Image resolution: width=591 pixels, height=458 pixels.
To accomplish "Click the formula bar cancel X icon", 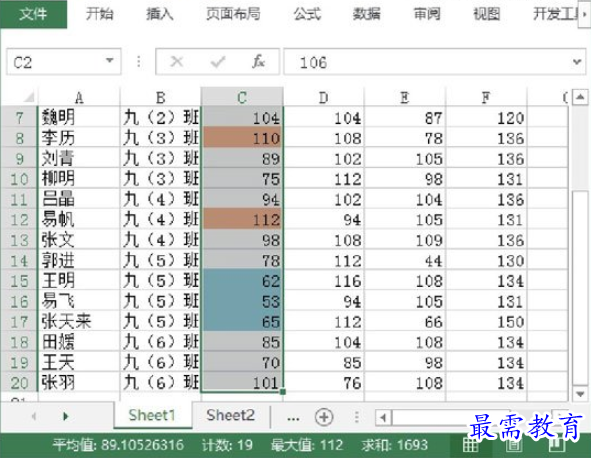I will click(177, 61).
